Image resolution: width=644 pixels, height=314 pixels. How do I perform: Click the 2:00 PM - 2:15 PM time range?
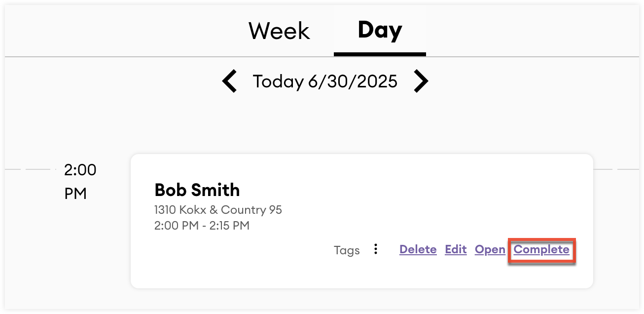(x=202, y=226)
